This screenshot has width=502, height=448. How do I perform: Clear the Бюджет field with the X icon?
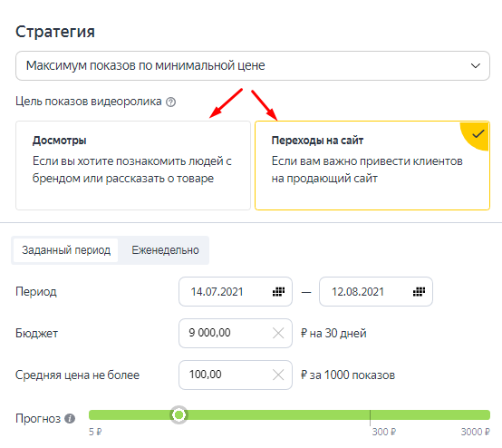pyautogui.click(x=278, y=333)
